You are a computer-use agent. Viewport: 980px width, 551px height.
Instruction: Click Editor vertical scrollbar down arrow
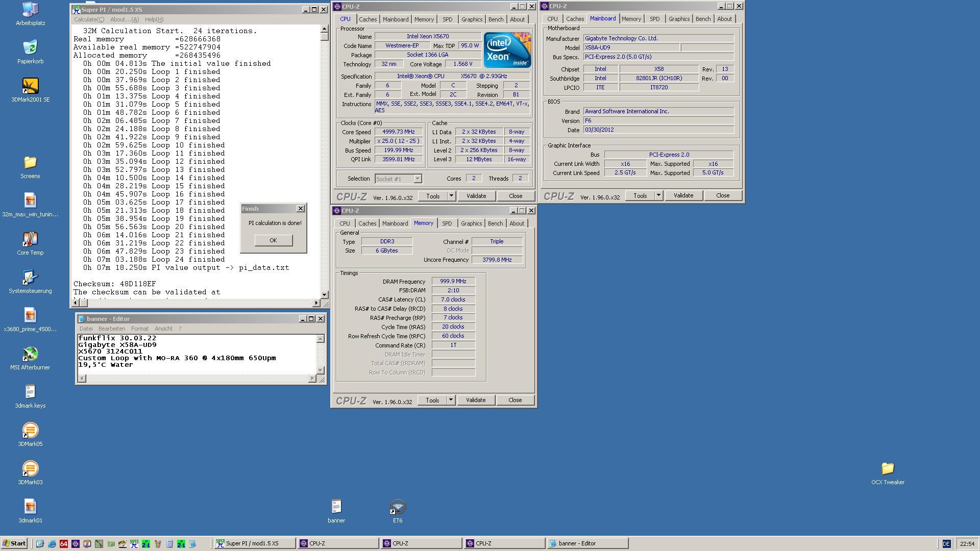[321, 370]
